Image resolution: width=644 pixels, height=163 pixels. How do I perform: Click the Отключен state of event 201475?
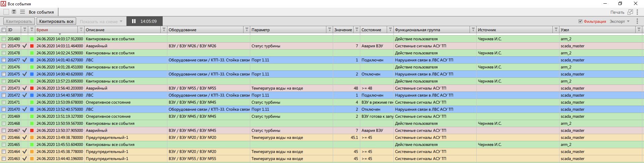(371, 74)
